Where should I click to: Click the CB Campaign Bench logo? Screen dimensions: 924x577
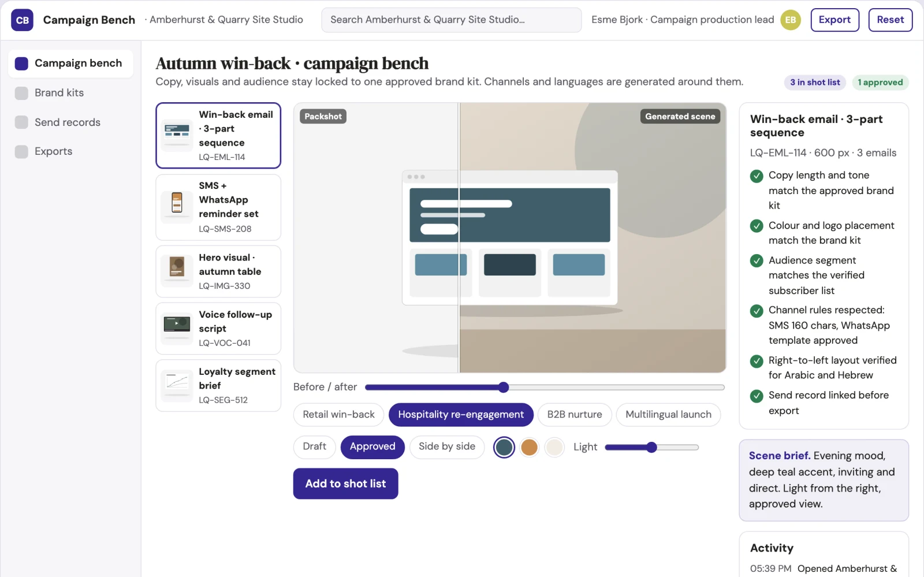tap(22, 20)
